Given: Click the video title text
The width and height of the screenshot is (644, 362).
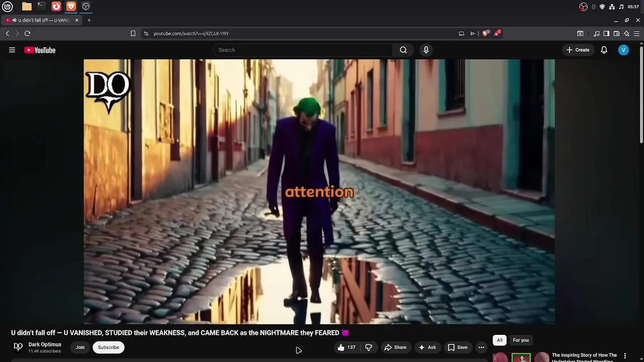Looking at the screenshot, I should (x=180, y=333).
